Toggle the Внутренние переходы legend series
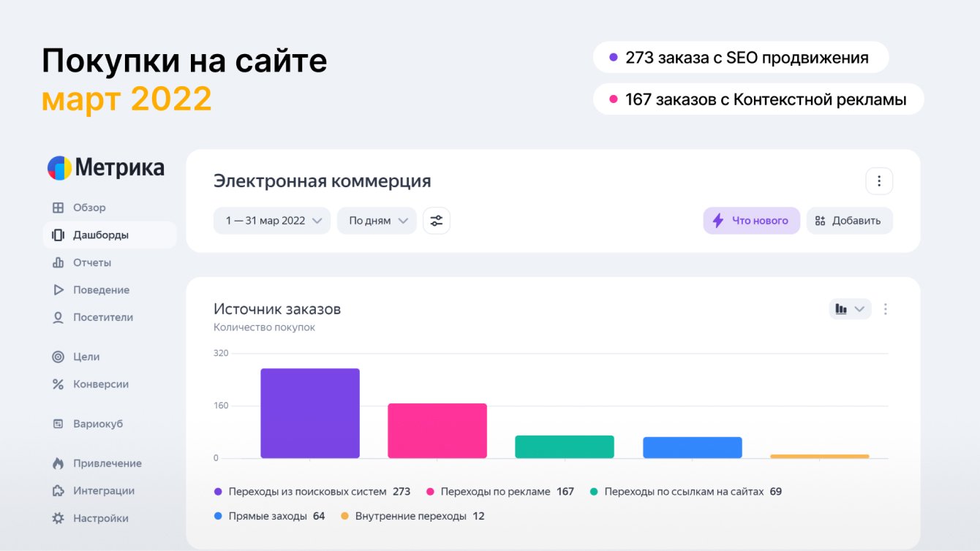Screen dimensions: 980x551 [412, 516]
